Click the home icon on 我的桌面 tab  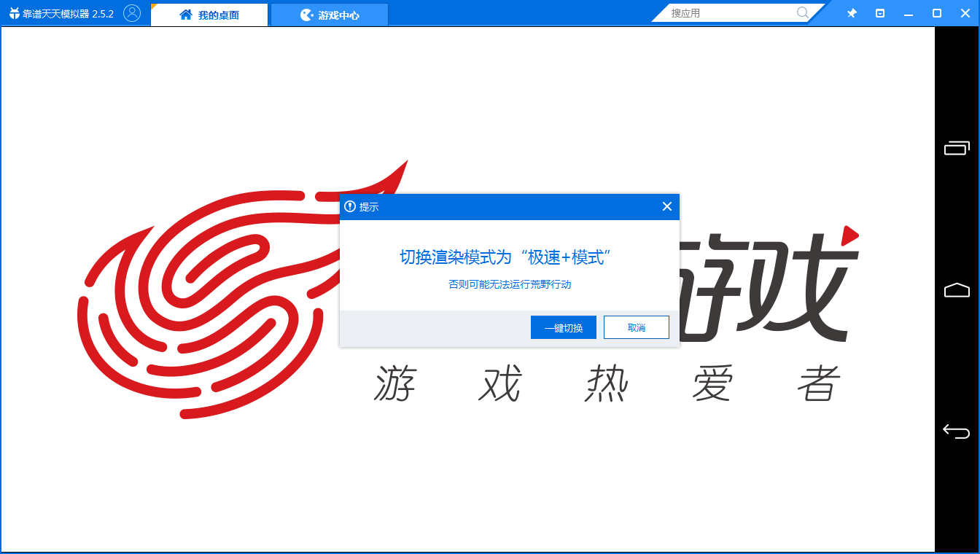186,15
